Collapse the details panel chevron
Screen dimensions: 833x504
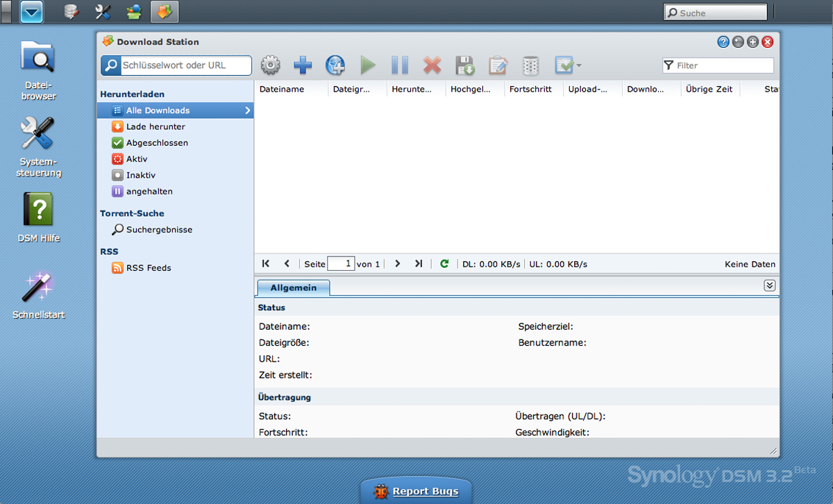pos(769,285)
